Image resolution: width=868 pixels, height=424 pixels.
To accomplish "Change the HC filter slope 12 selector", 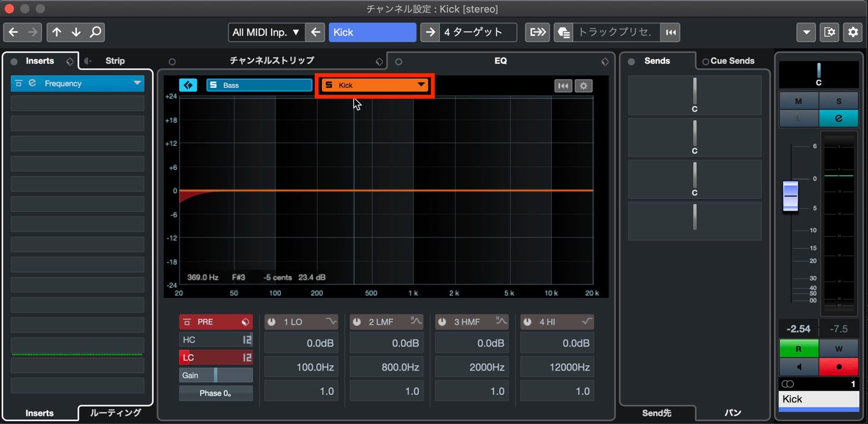I will click(247, 340).
